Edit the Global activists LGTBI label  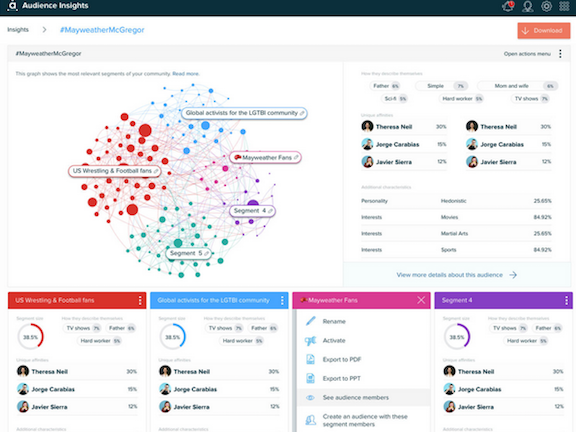(302, 113)
